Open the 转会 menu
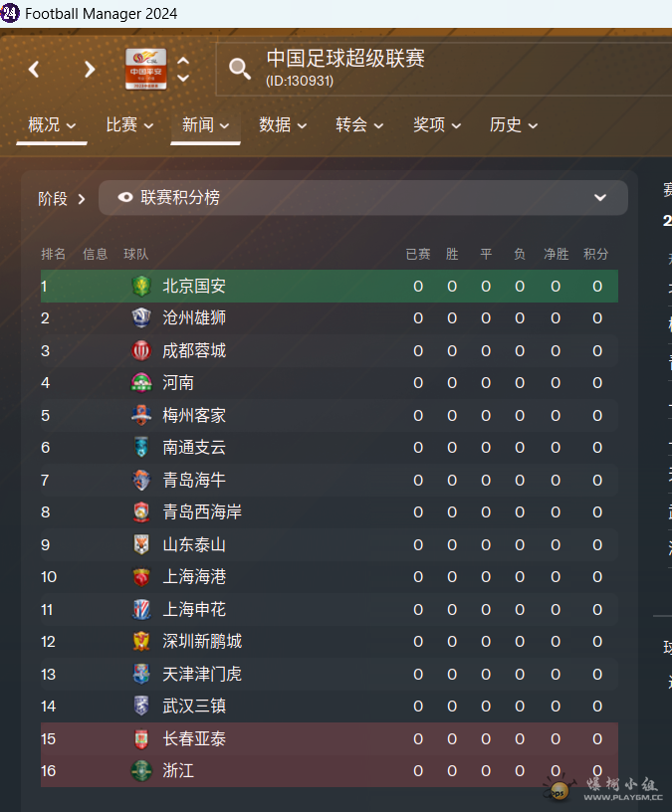The width and height of the screenshot is (672, 812). [358, 125]
